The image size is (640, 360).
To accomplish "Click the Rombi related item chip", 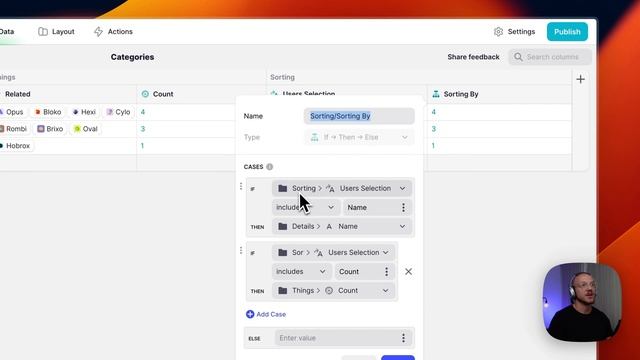I will tap(14, 129).
